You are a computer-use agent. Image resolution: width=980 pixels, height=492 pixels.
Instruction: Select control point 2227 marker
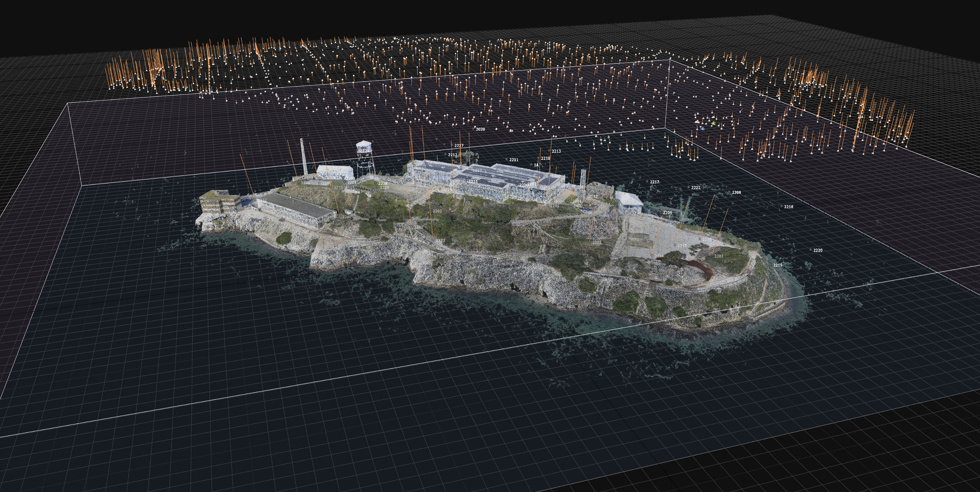pyautogui.click(x=451, y=145)
